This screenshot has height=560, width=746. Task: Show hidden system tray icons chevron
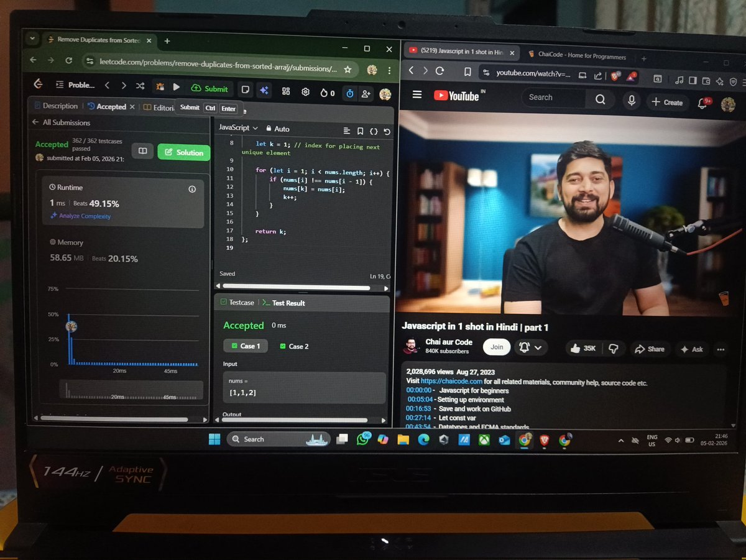click(x=620, y=441)
